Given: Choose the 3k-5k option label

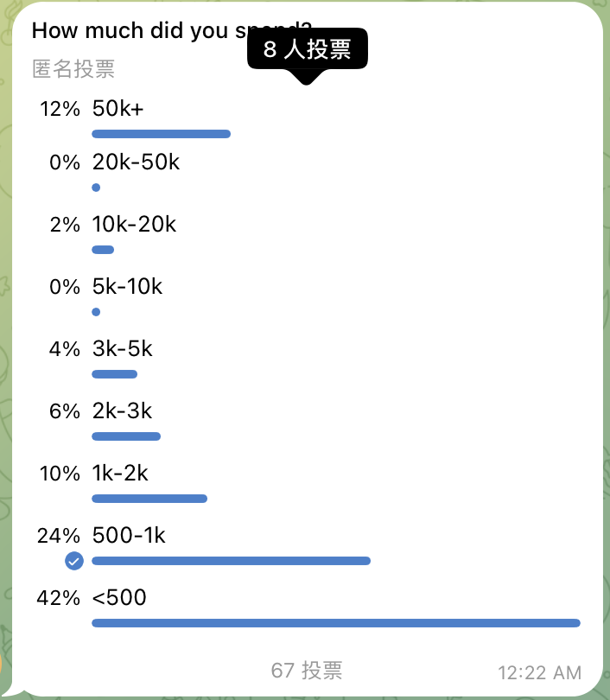Looking at the screenshot, I should tap(122, 349).
